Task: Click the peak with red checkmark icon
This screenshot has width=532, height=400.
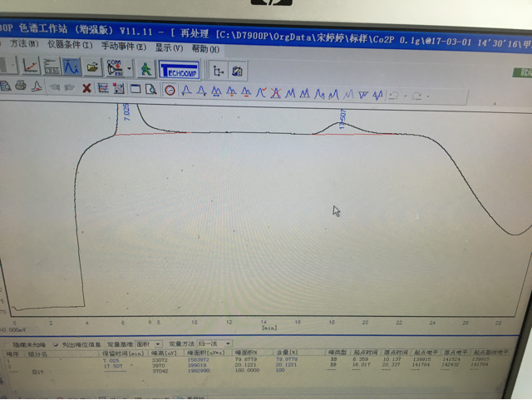Action: click(x=261, y=92)
